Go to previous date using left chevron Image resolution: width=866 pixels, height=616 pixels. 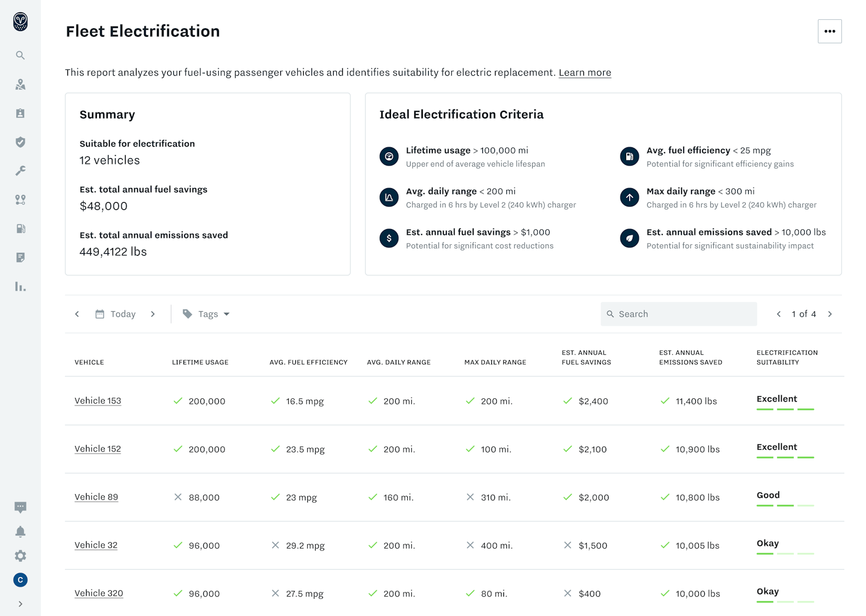(x=77, y=314)
